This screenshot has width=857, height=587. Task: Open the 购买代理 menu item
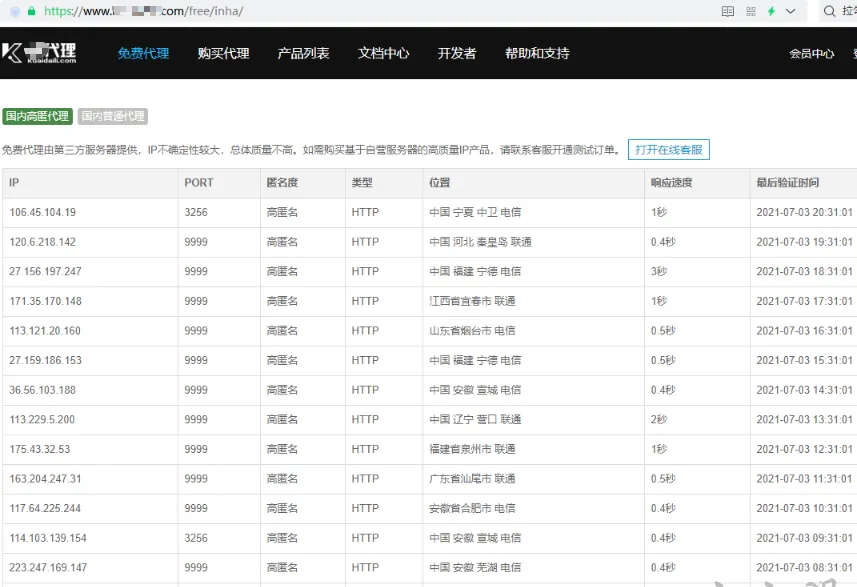(x=224, y=53)
